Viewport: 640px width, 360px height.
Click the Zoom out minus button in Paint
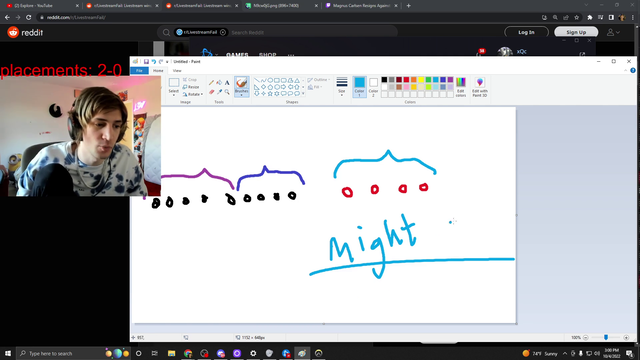585,338
